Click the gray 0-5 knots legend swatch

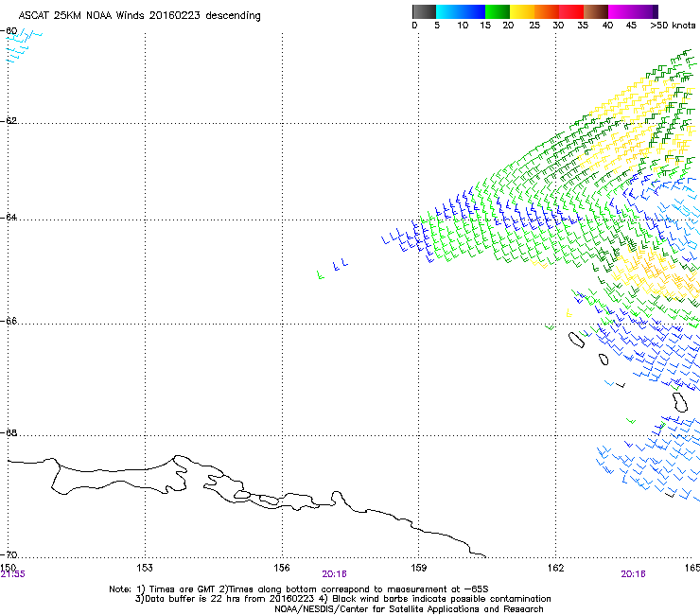424,11
